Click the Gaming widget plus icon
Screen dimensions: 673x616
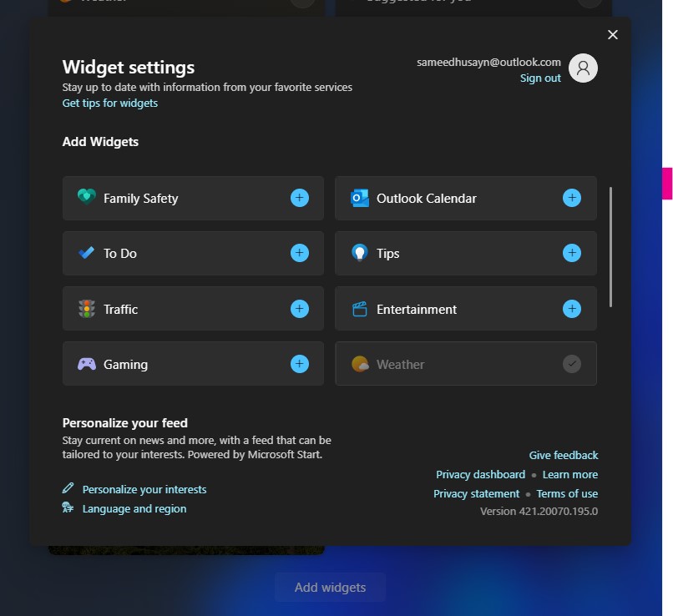coord(300,364)
